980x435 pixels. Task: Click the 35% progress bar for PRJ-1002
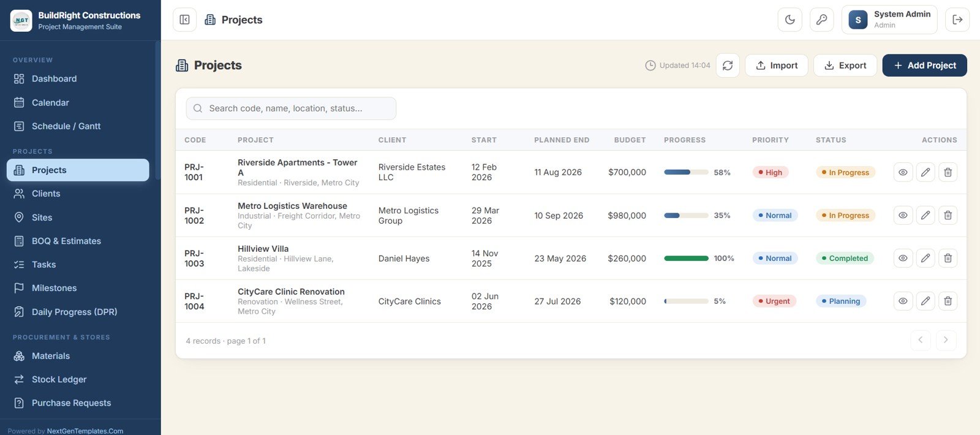(686, 215)
